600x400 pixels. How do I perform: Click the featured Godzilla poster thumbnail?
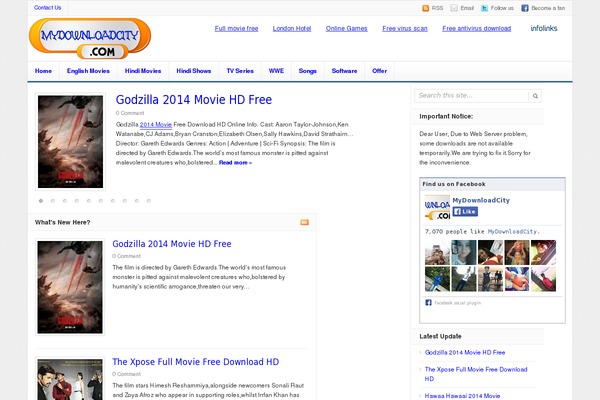70,142
